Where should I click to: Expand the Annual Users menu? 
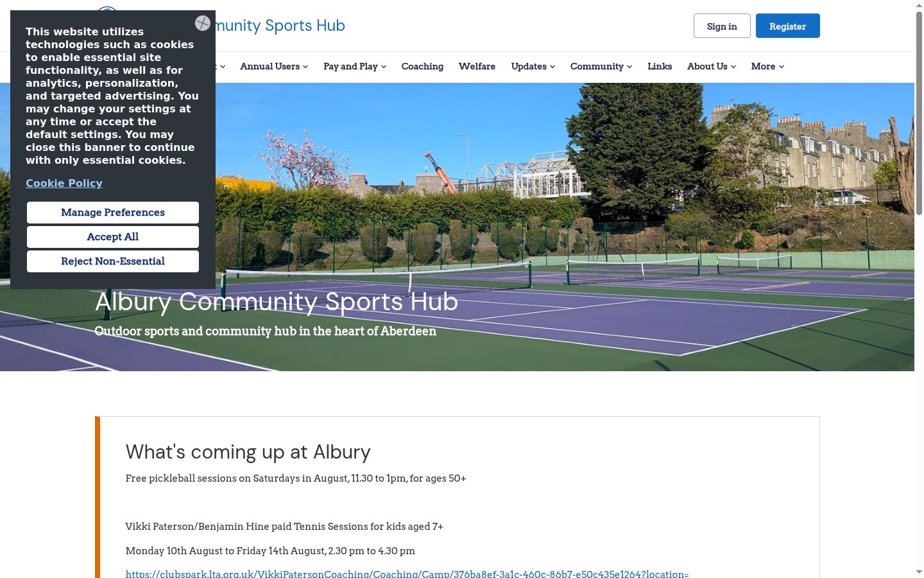click(x=274, y=67)
